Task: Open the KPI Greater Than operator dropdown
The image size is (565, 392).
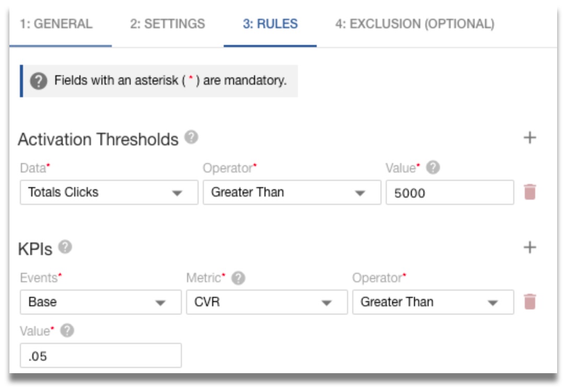Action: click(x=433, y=302)
